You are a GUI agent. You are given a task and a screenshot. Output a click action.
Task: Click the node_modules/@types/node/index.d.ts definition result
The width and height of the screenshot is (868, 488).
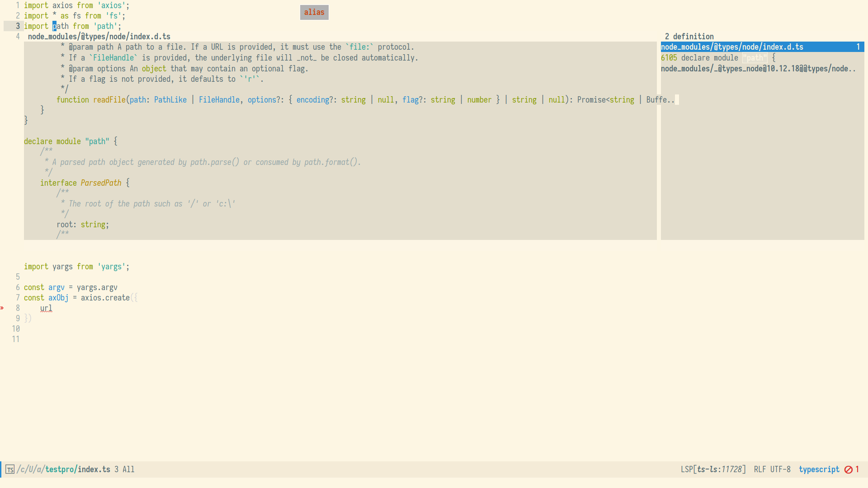point(732,47)
